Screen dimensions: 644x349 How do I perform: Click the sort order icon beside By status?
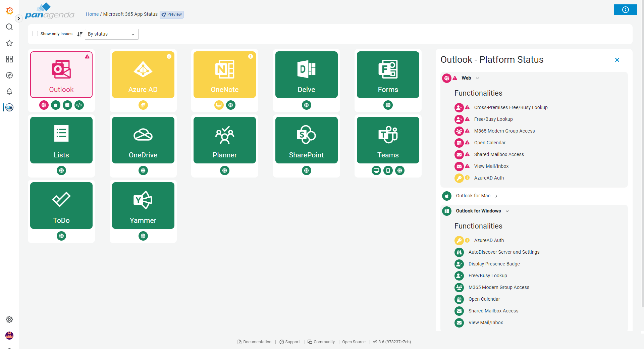(79, 34)
